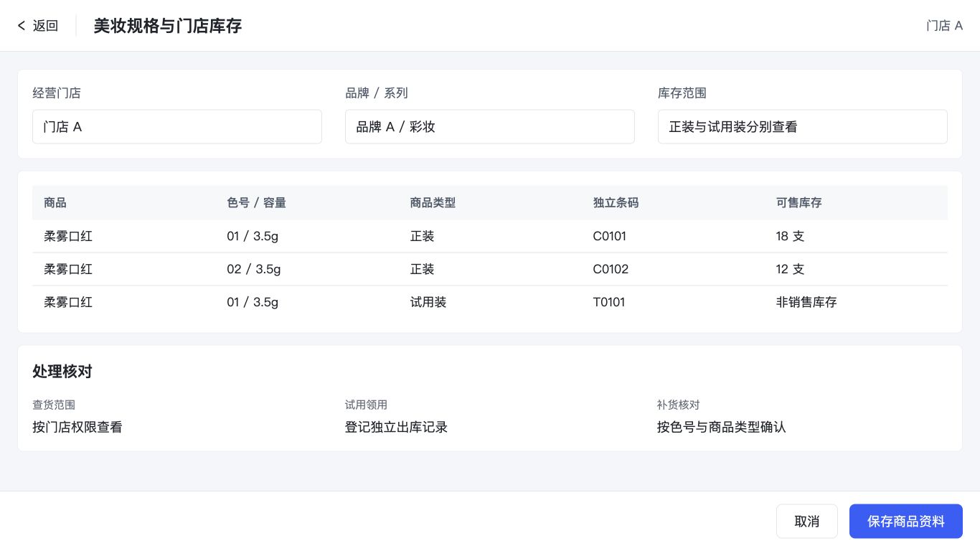The width and height of the screenshot is (980, 551).
Task: Open the 品牌 / 系列 field showing 品牌 A / 彩妆
Action: [x=490, y=127]
